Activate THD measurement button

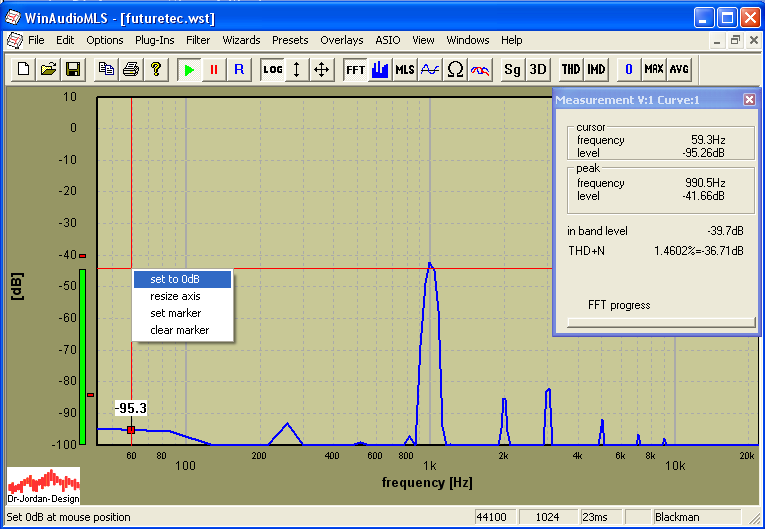pos(570,69)
